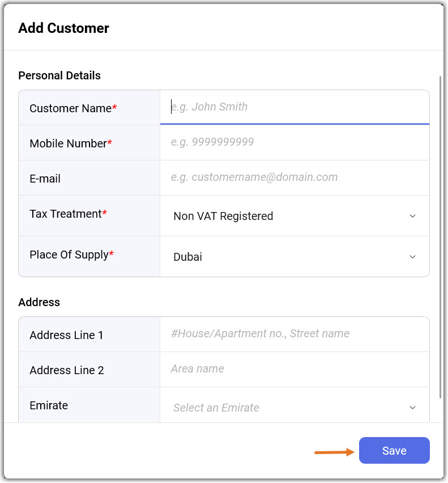Click the Tax Treatment label
Screen dimensions: 448x483
65,214
